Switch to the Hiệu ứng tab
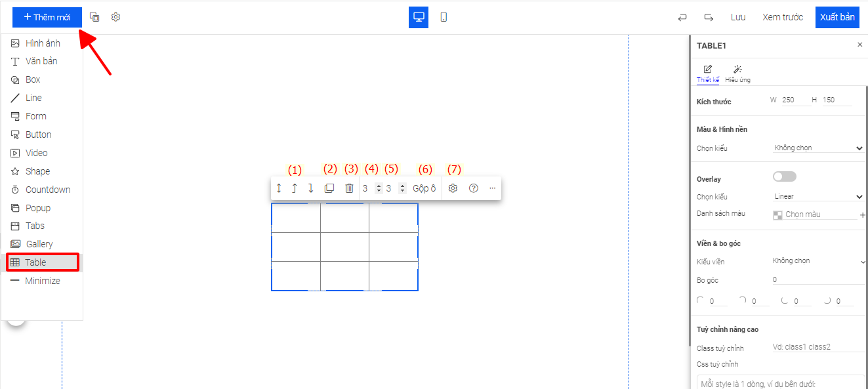The width and height of the screenshot is (868, 389). pyautogui.click(x=737, y=73)
